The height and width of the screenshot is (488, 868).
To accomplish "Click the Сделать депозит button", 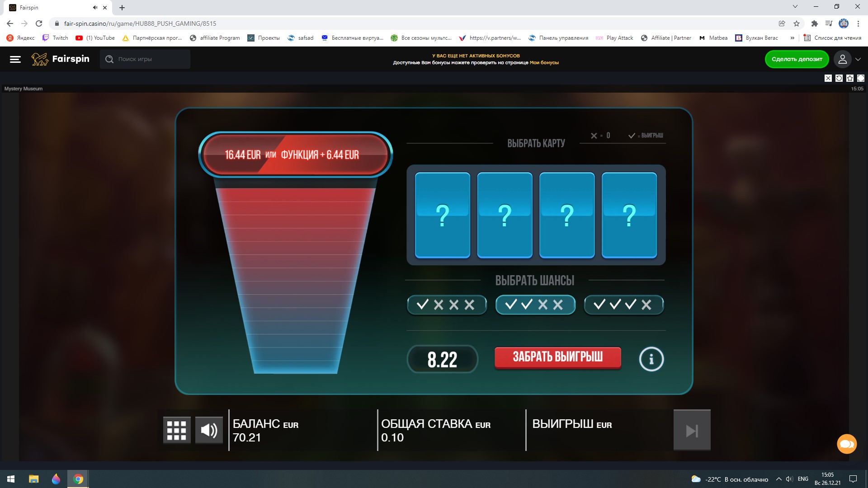I will [x=797, y=59].
